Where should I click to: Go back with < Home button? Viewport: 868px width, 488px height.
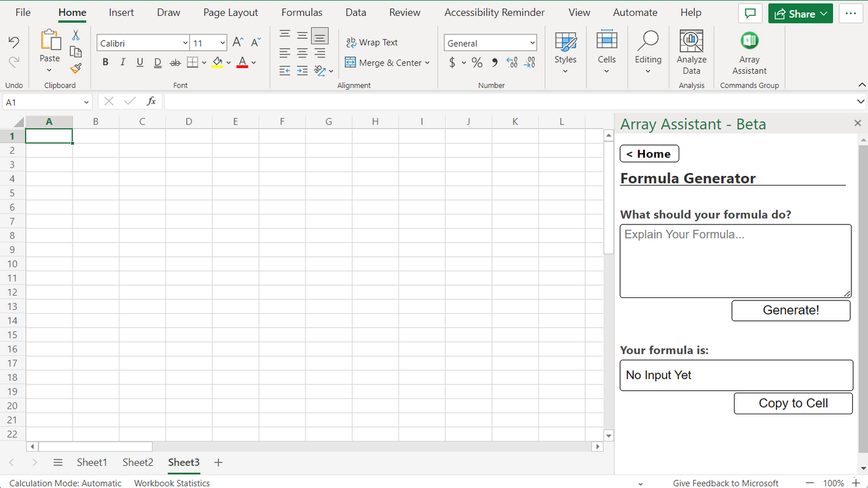[649, 154]
